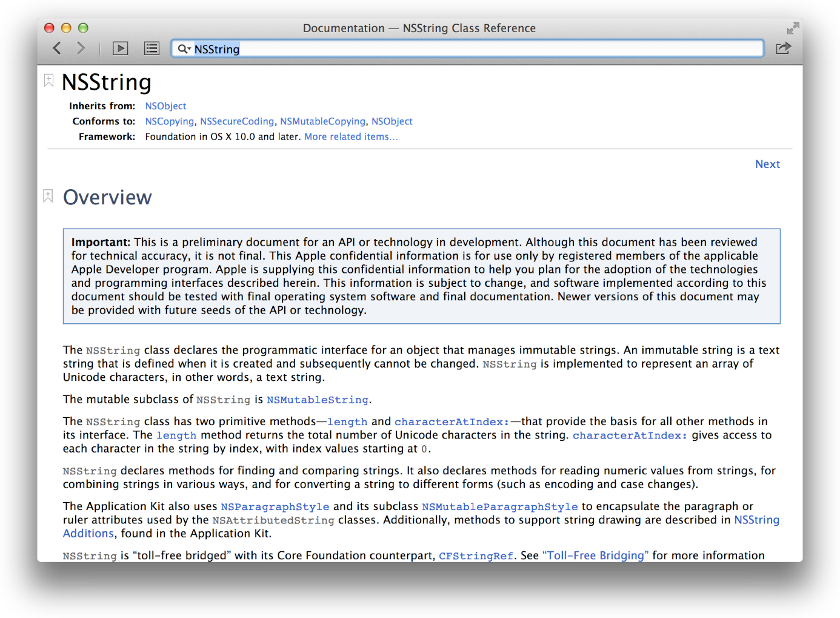840x618 pixels.
Task: Go to the Next page link
Action: [767, 164]
